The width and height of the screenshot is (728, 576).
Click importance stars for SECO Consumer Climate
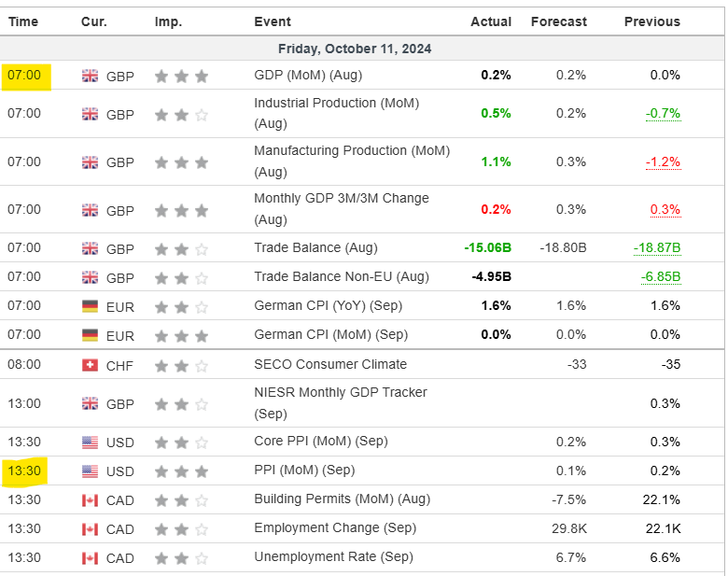[181, 364]
